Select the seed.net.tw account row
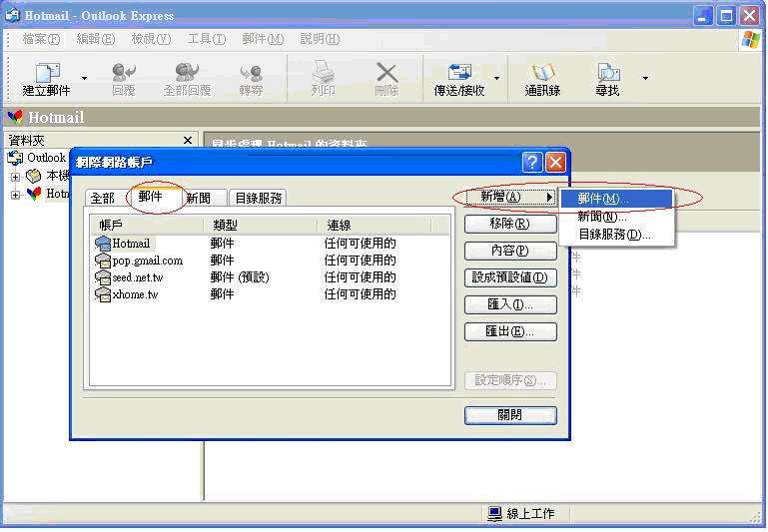Viewport: 768px width, 532px height. pyautogui.click(x=270, y=277)
